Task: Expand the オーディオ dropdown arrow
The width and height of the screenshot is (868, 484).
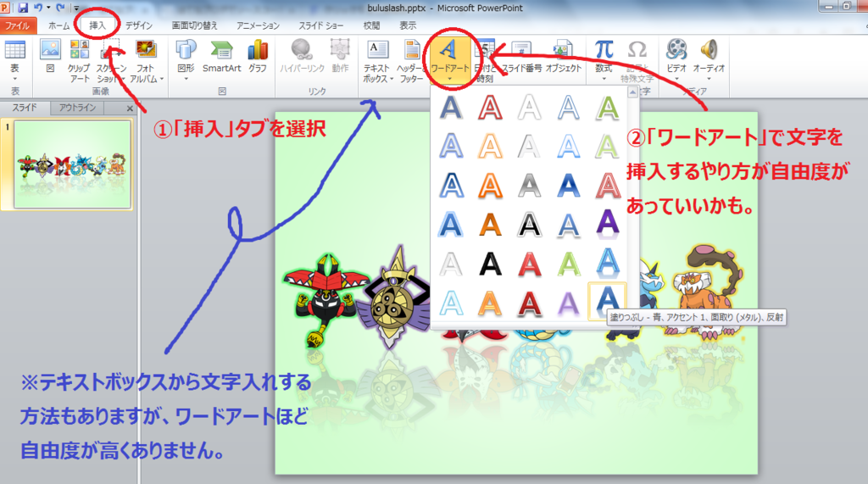Action: click(709, 79)
